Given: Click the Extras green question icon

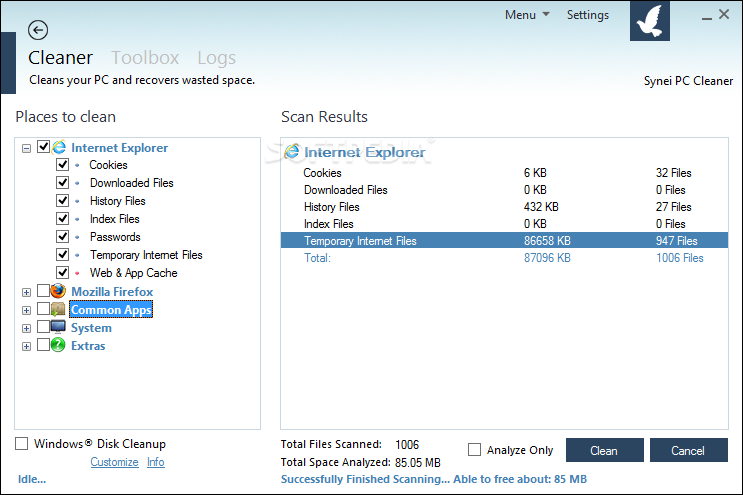Looking at the screenshot, I should tap(58, 345).
